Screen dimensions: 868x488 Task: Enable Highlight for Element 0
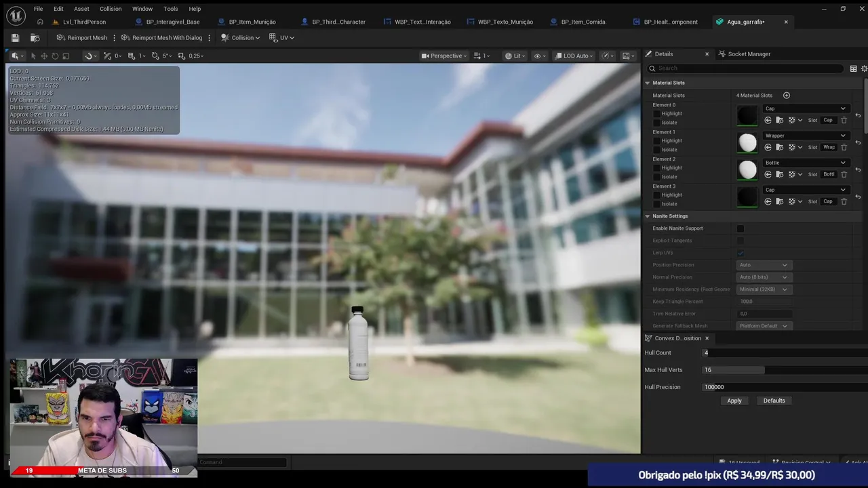pos(656,114)
